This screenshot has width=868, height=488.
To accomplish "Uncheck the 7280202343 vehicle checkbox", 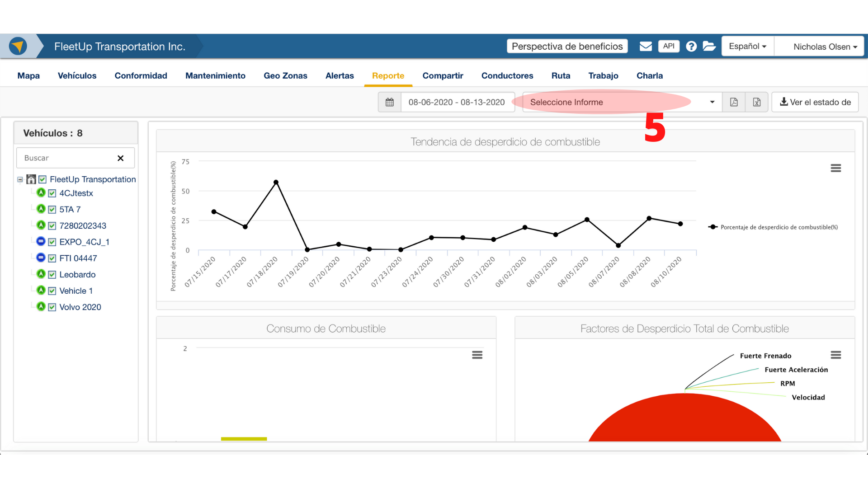I will [52, 226].
